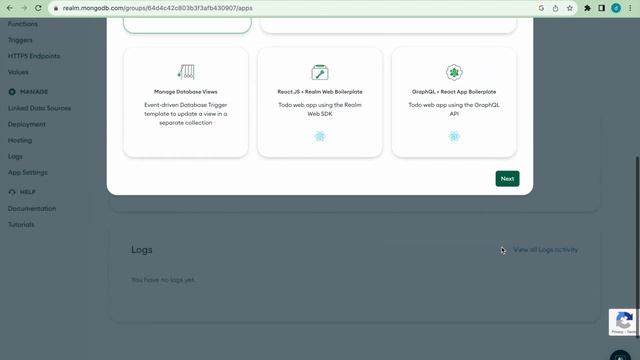The image size is (640, 360).
Task: Click the lock icon in the address bar
Action: tap(56, 8)
